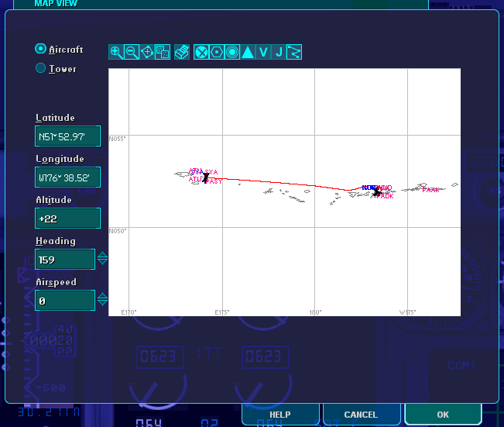Click the PADK airport label on map

coord(386,196)
